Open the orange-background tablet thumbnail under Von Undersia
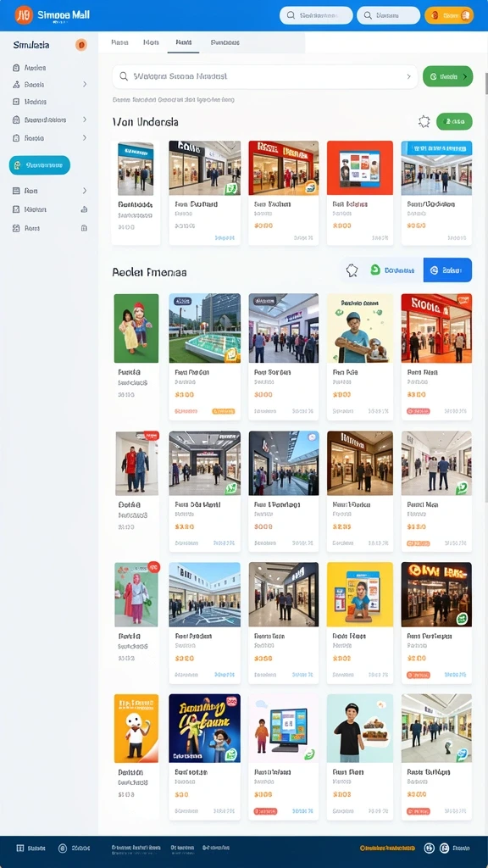Screen dimensions: 488x868 click(359, 168)
